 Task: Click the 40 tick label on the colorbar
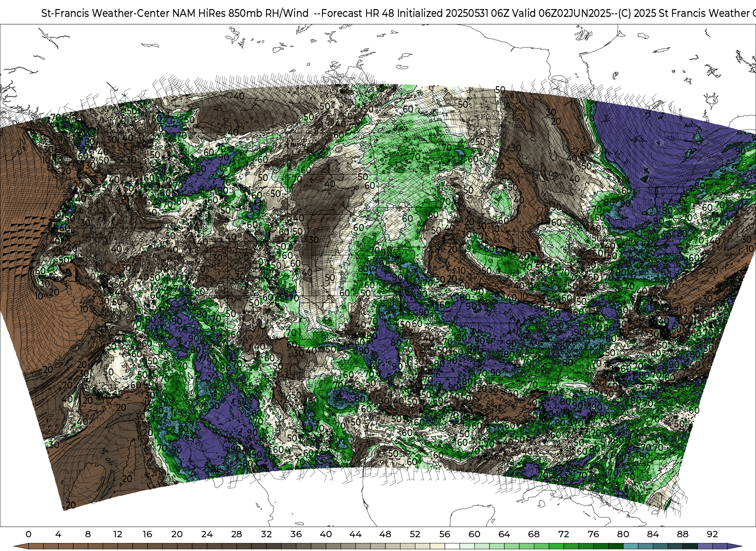326,534
